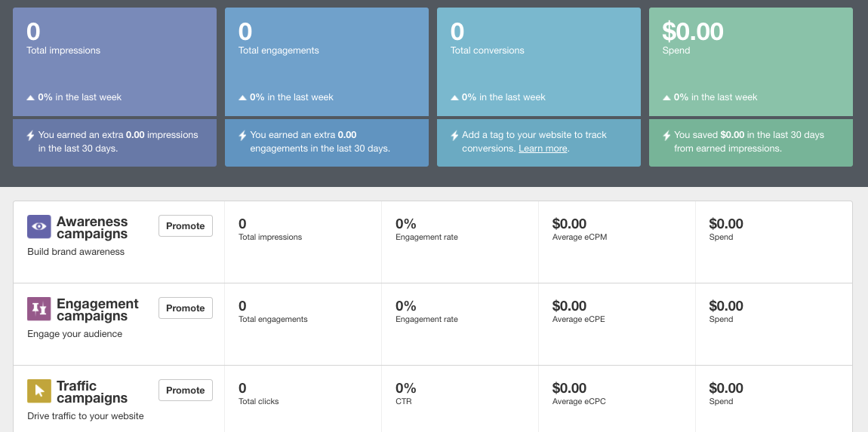Click the green Spend summary card

(751, 62)
